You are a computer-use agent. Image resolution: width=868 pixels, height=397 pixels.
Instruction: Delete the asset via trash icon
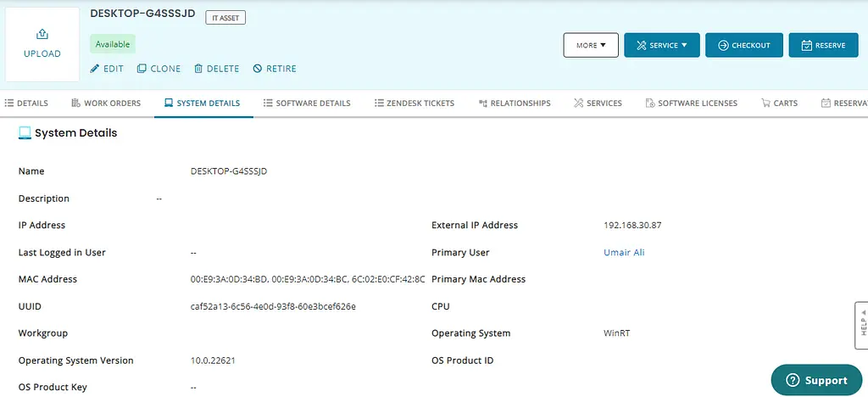click(x=198, y=69)
